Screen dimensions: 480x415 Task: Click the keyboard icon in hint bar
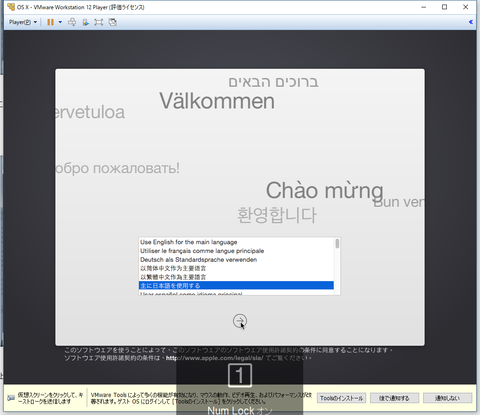11,398
